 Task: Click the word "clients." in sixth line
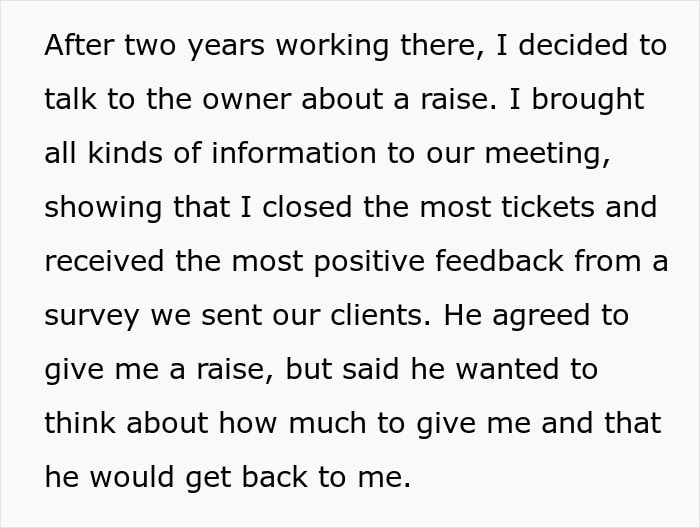coord(381,315)
